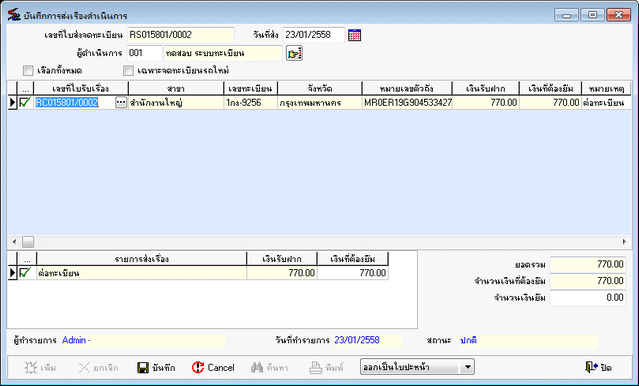Viewport: 639px width, 386px height.
Task: Click the จังหวัด column header
Action: [320, 88]
